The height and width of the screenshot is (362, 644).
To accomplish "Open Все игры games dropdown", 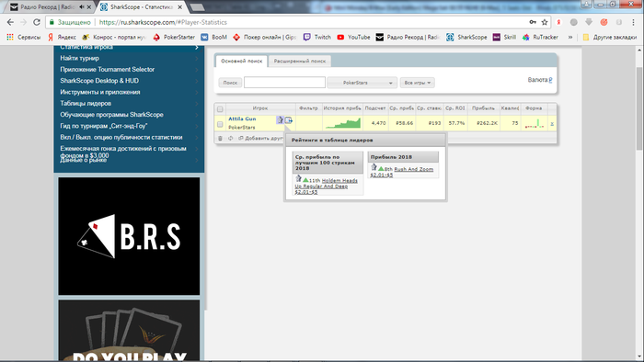I will pos(418,83).
